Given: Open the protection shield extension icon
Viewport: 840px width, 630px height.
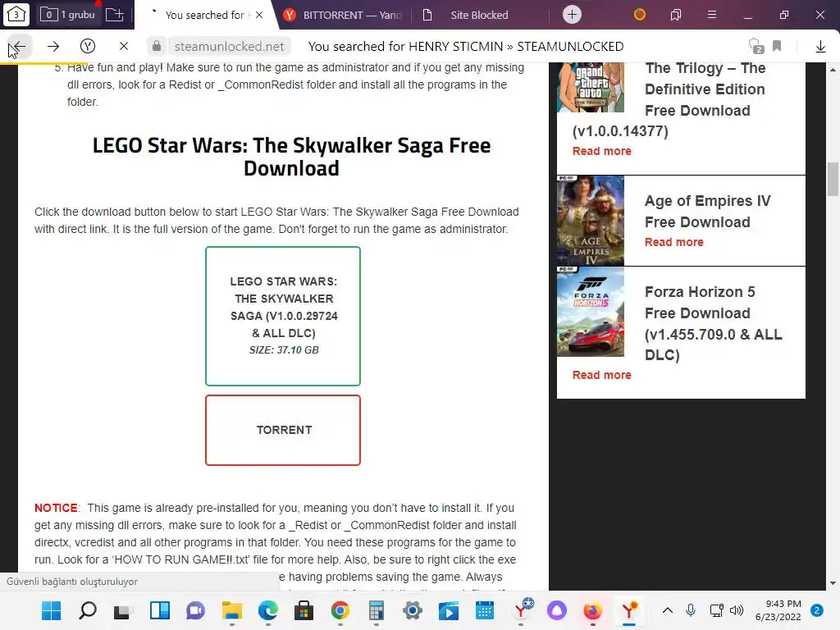Looking at the screenshot, I should pyautogui.click(x=756, y=46).
